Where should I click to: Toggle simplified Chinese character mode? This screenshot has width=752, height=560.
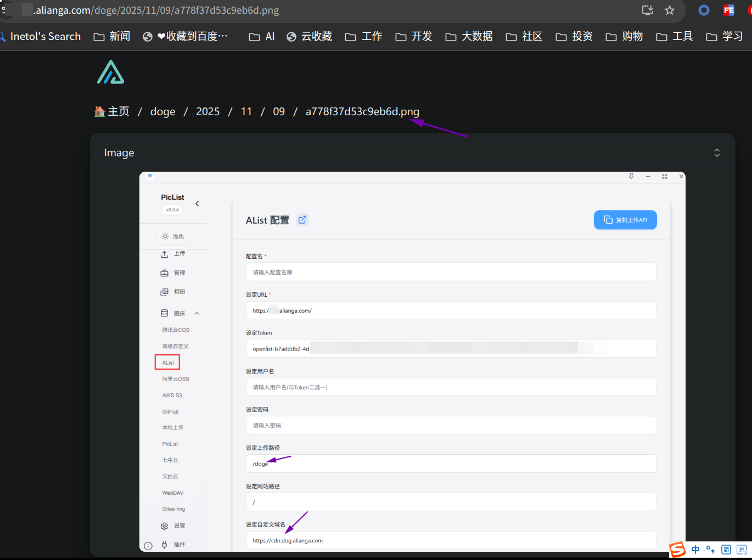click(x=726, y=550)
